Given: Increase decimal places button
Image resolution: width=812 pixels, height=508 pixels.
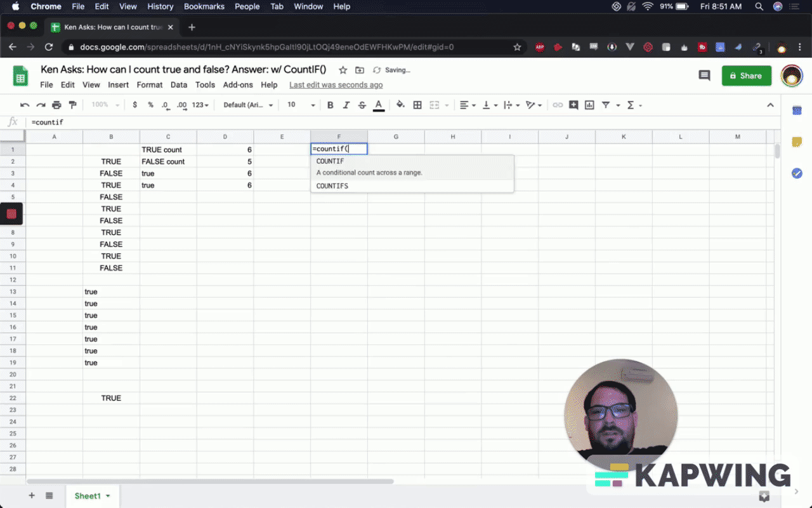Looking at the screenshot, I should coord(181,105).
